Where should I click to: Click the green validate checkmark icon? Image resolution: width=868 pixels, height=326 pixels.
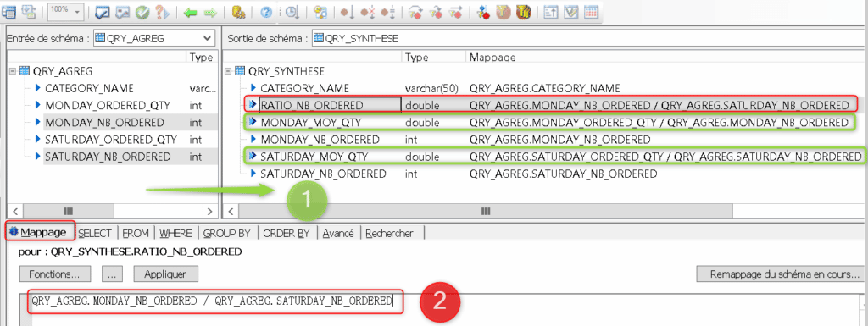142,12
